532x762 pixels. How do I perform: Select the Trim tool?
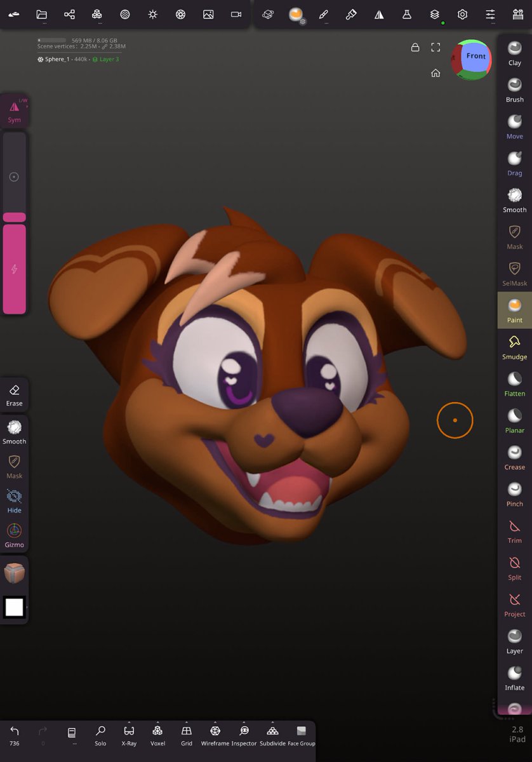point(515,531)
